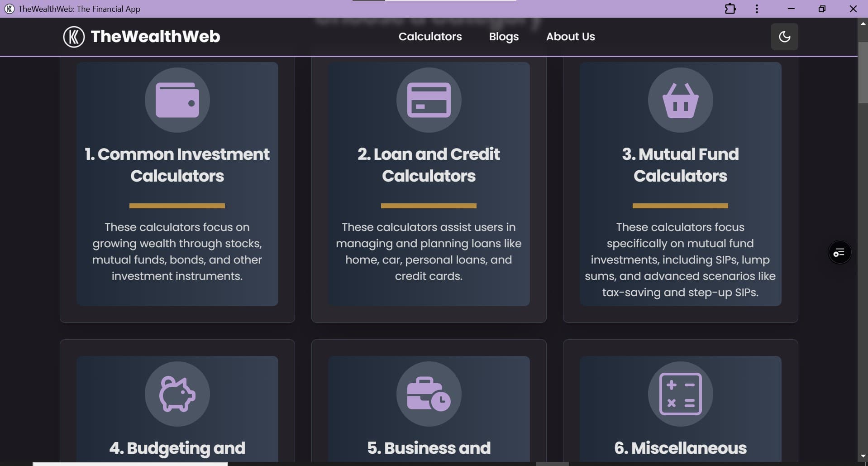868x466 pixels.
Task: Open the Calculators navigation link
Action: [x=430, y=37]
